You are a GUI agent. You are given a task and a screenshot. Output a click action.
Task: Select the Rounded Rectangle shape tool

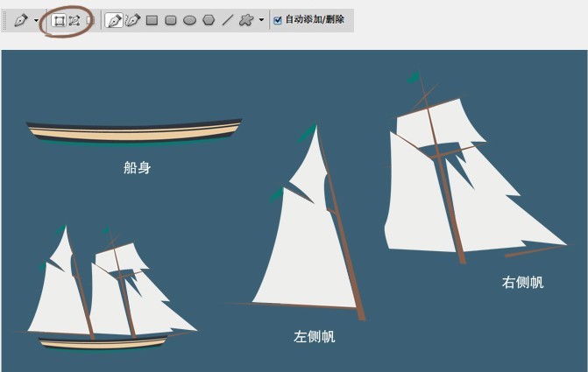171,20
